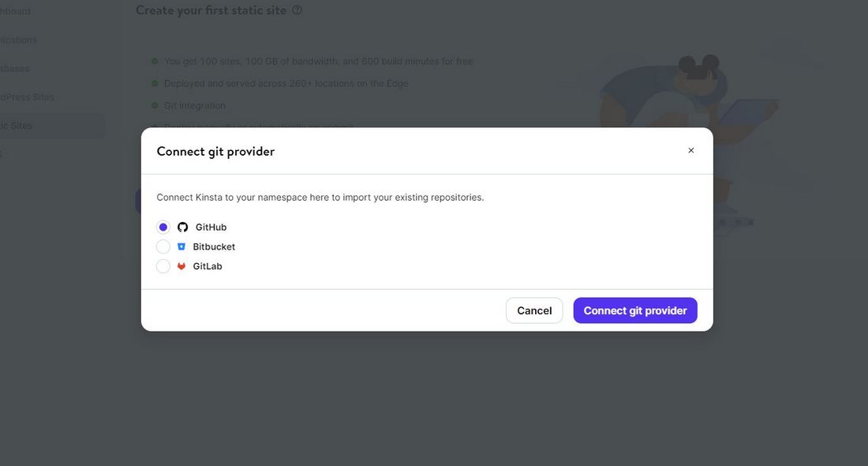Select the Bitbucket radio button
Screen dimensions: 868x466
coord(163,246)
